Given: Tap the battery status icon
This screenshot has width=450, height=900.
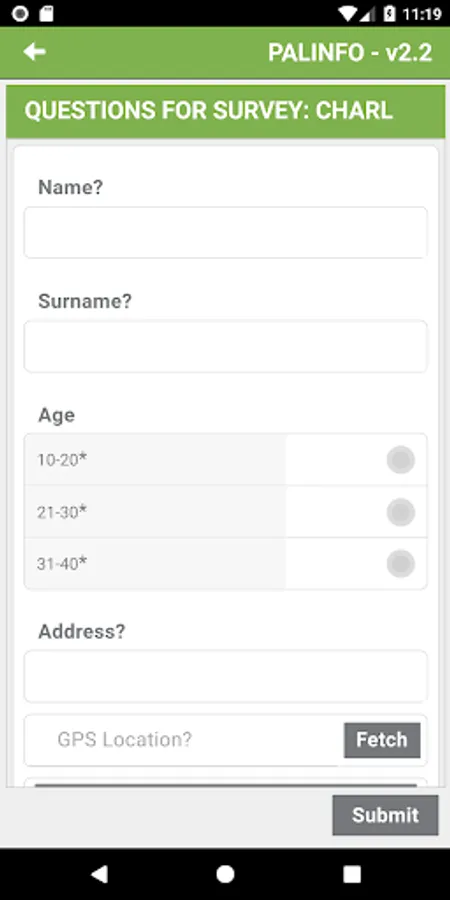Looking at the screenshot, I should (x=390, y=13).
